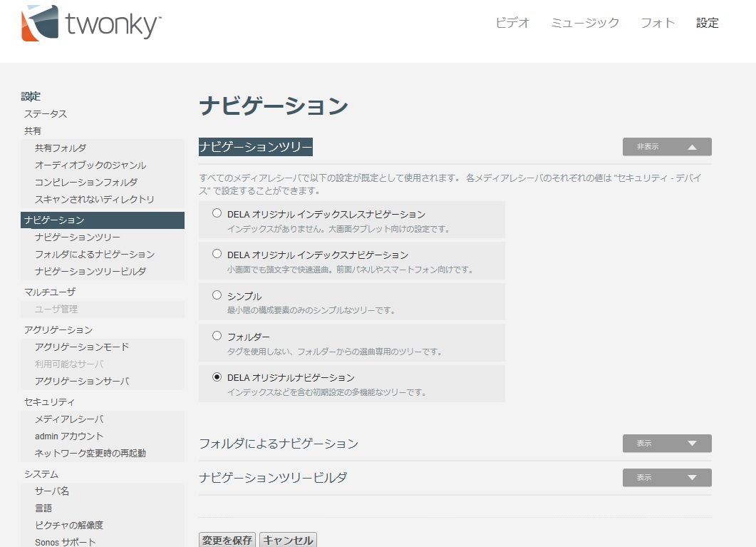Open アグリゲーションモード sidebar item
This screenshot has width=756, height=547.
[82, 347]
